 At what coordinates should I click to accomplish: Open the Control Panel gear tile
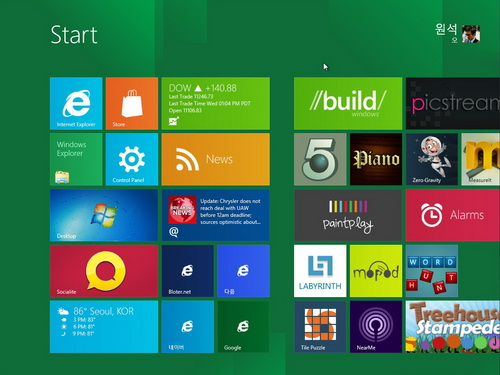132,159
